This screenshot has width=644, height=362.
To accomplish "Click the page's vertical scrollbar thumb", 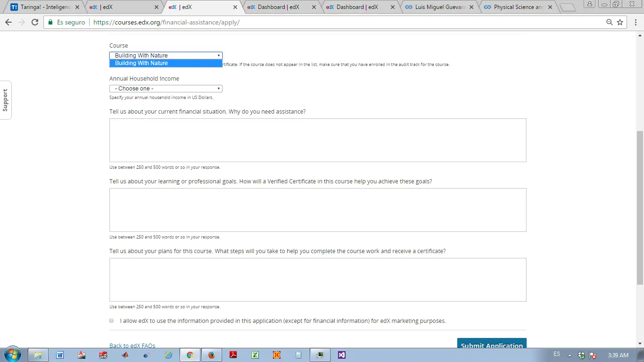I will tap(640, 207).
